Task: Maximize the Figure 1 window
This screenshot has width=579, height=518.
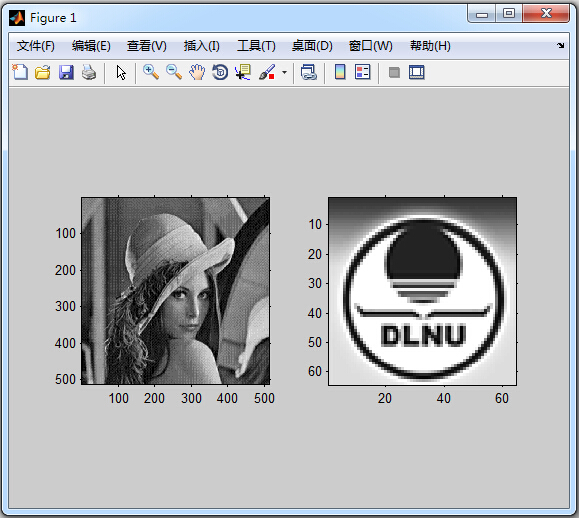Action: click(x=509, y=14)
